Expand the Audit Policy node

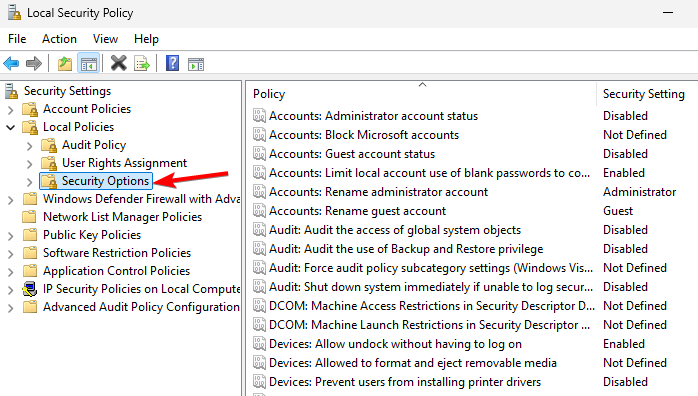(29, 146)
